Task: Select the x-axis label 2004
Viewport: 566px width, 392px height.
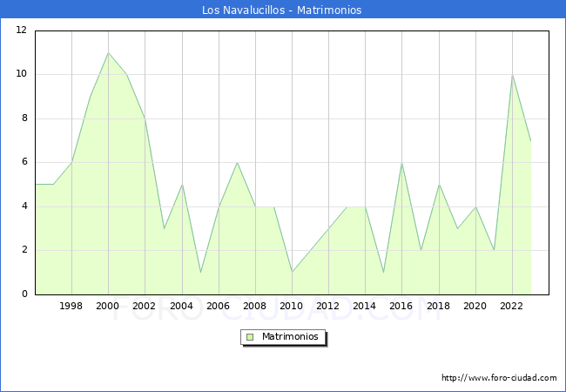Action: coord(181,306)
